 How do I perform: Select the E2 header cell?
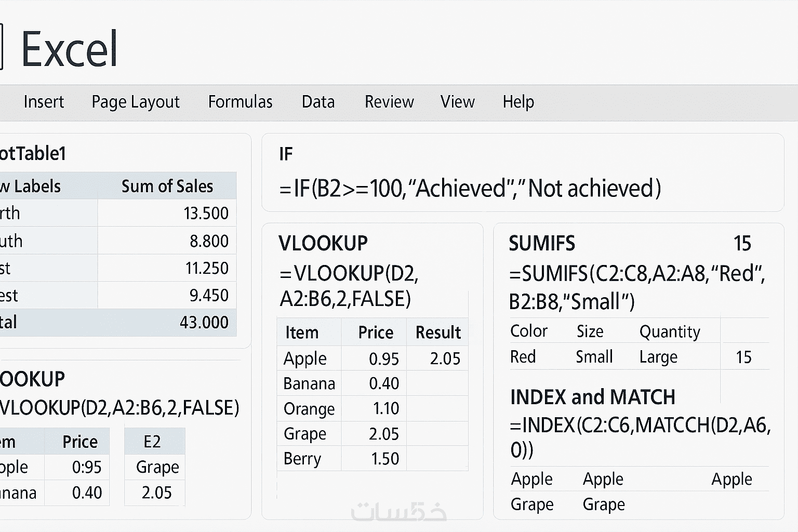pyautogui.click(x=152, y=442)
